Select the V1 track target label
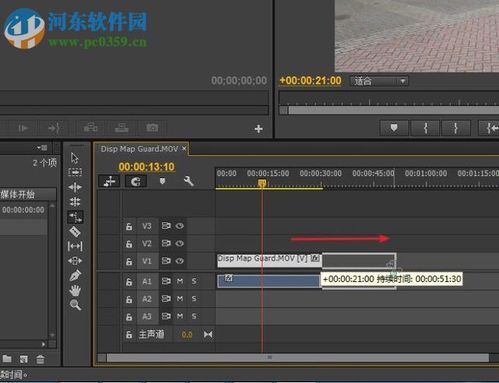The width and height of the screenshot is (499, 383). tap(147, 261)
